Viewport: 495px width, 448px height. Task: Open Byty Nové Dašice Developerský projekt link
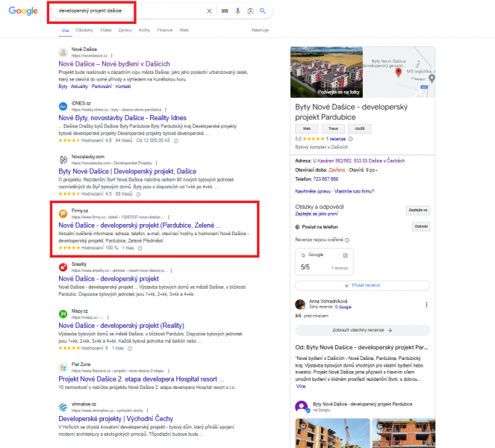click(127, 171)
